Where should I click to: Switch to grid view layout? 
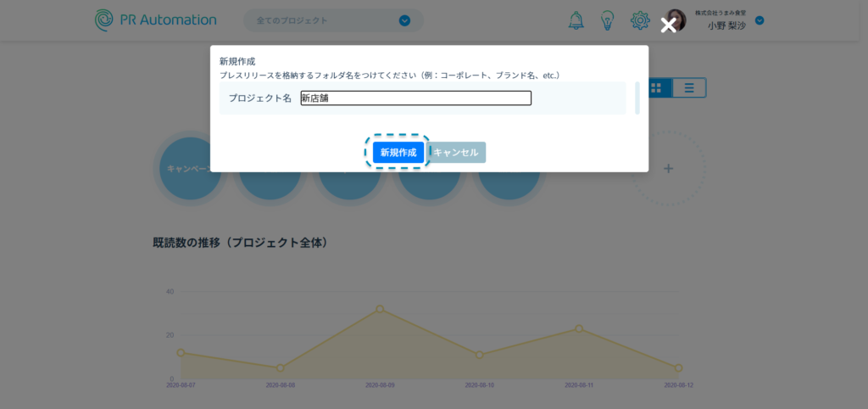657,87
